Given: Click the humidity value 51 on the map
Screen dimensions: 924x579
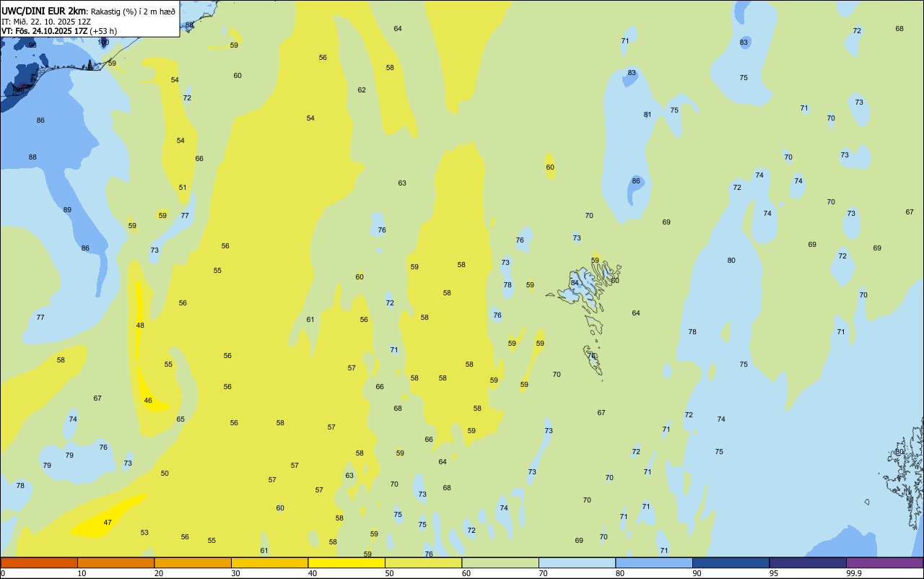Looking at the screenshot, I should click(x=183, y=188).
